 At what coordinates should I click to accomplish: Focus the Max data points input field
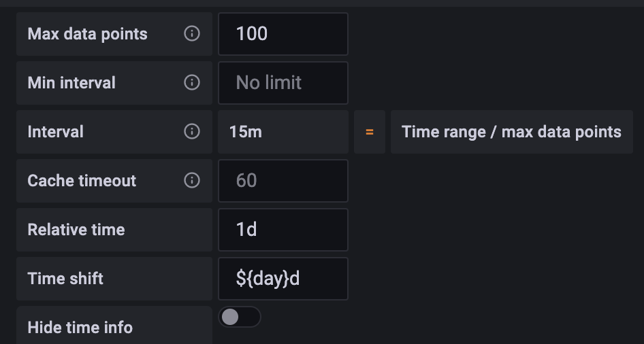click(x=283, y=34)
